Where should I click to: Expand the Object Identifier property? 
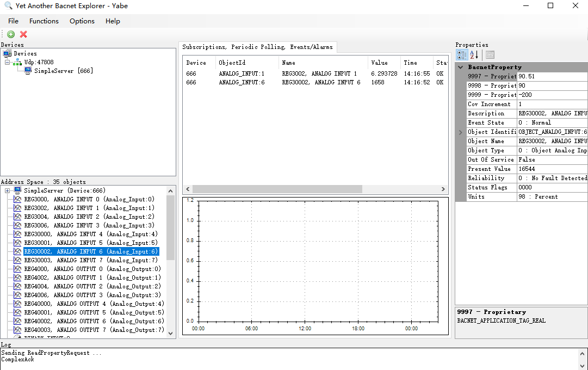coord(461,132)
